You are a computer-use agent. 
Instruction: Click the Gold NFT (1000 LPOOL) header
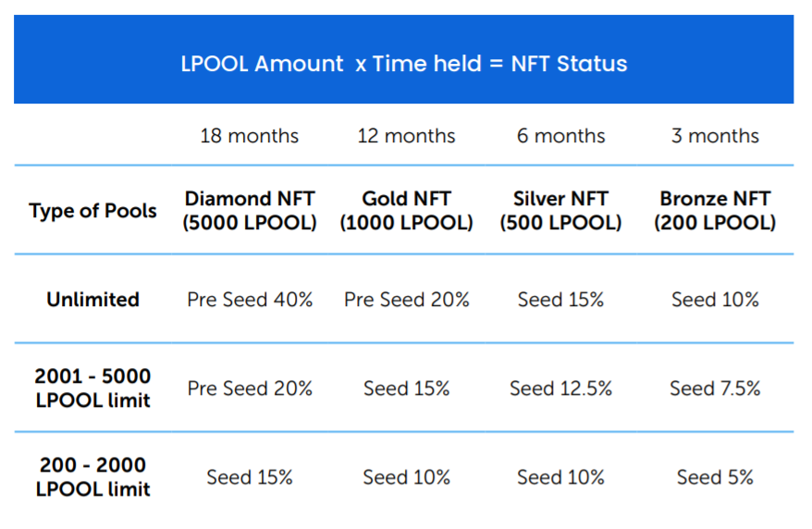[406, 211]
